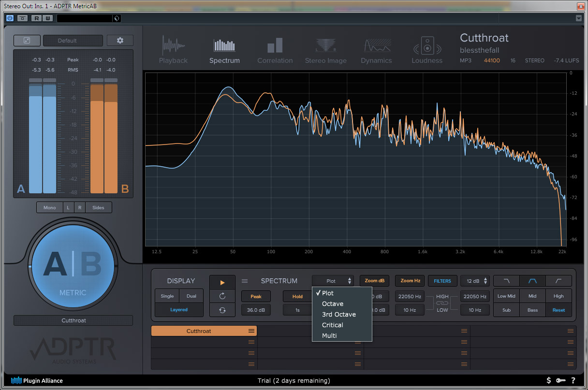Screen dimensions: 588x390
Task: Click the blue Reset button
Action: [559, 310]
